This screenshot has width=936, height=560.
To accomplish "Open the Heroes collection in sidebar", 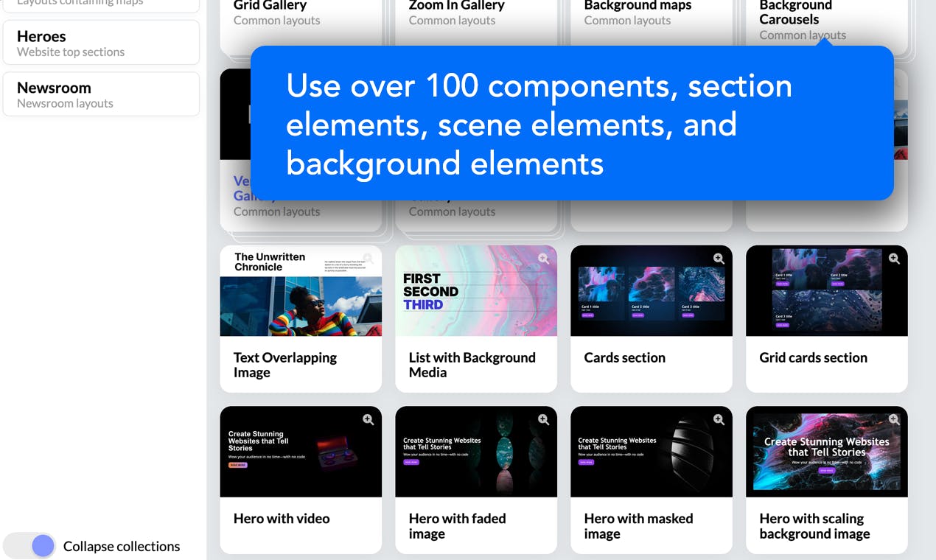I will coord(101,43).
